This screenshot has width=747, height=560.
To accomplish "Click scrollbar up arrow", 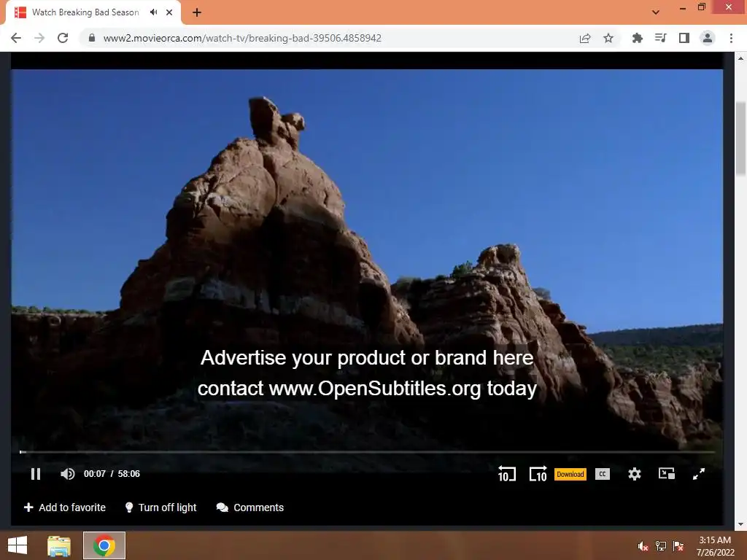I will coord(740,58).
